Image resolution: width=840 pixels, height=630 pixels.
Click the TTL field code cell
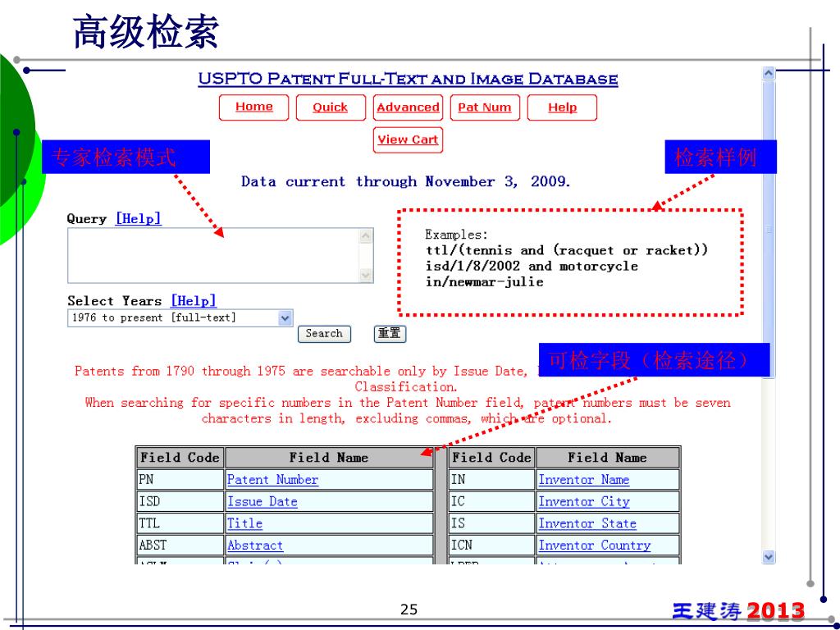pos(180,523)
